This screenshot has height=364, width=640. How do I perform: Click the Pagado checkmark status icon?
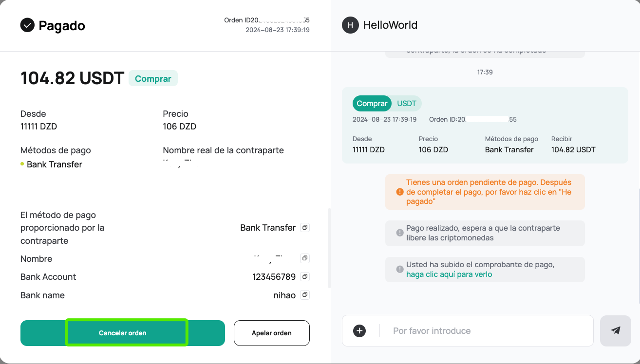coord(27,25)
